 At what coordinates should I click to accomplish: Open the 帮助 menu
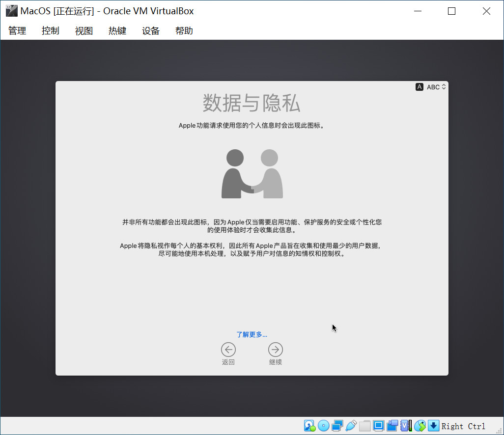184,31
